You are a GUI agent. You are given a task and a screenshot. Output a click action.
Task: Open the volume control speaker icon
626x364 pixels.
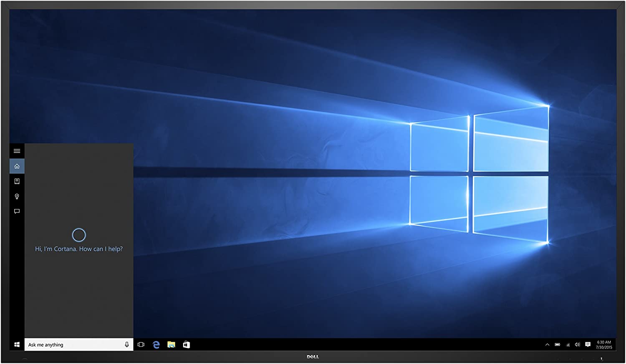point(578,345)
